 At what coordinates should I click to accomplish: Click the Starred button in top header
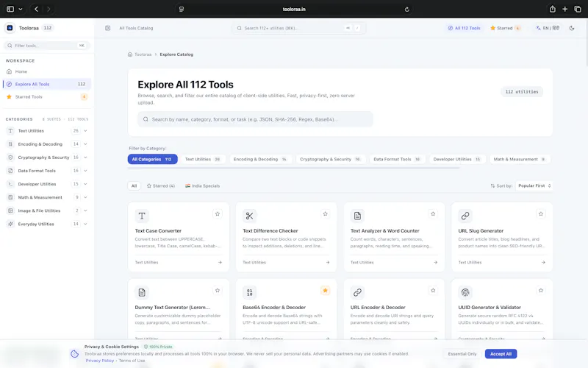pos(505,28)
